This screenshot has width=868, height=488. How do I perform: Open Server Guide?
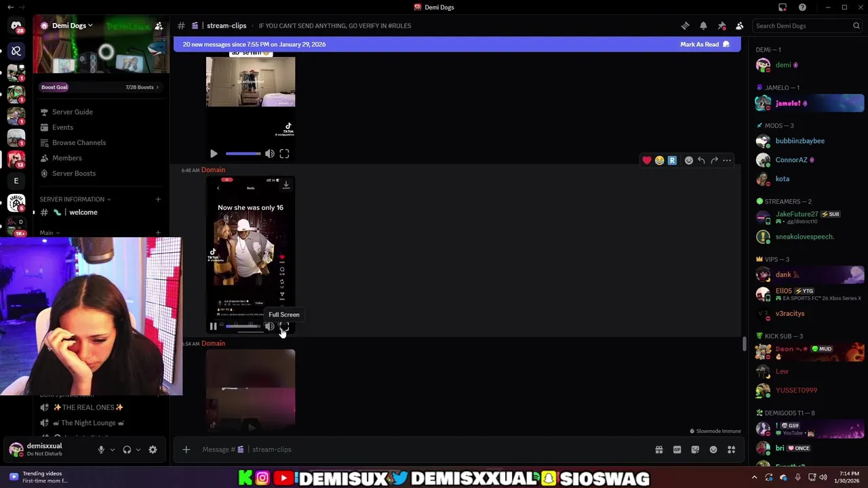tap(73, 112)
